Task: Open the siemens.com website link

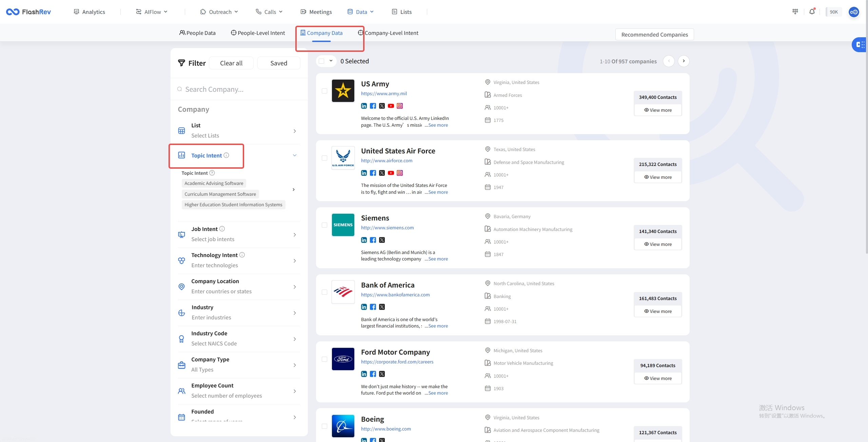Action: [387, 228]
